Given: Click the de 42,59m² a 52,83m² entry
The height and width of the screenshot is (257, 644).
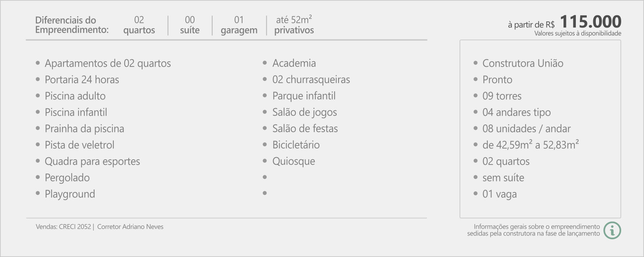Looking at the screenshot, I should tap(531, 144).
